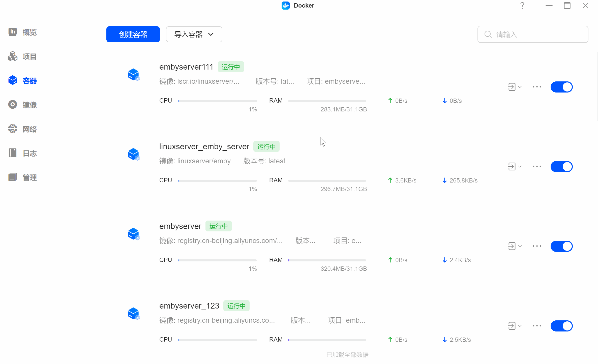The width and height of the screenshot is (598, 364).
Task: Click the embyserver111 container cube icon
Action: [134, 75]
